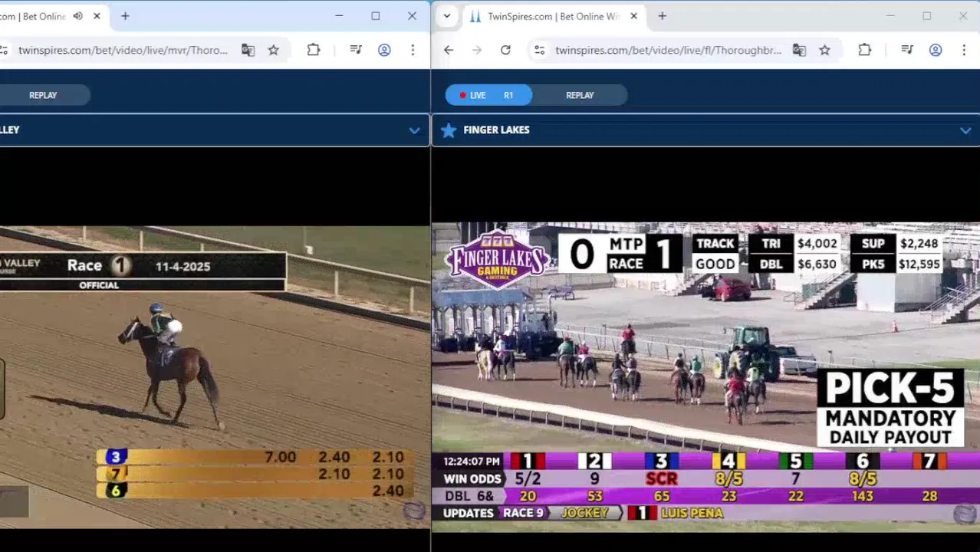Favorite Finger Lakes track with star icon
980x552 pixels.
[449, 130]
